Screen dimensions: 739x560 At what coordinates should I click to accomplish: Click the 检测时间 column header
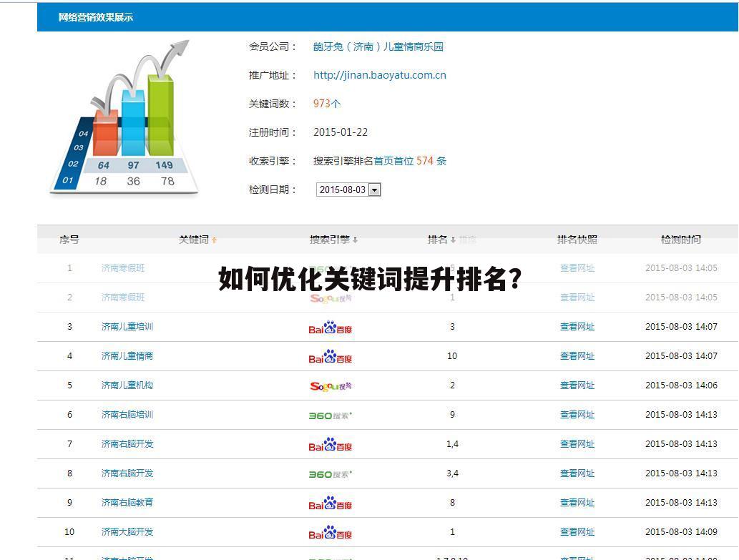tap(681, 240)
